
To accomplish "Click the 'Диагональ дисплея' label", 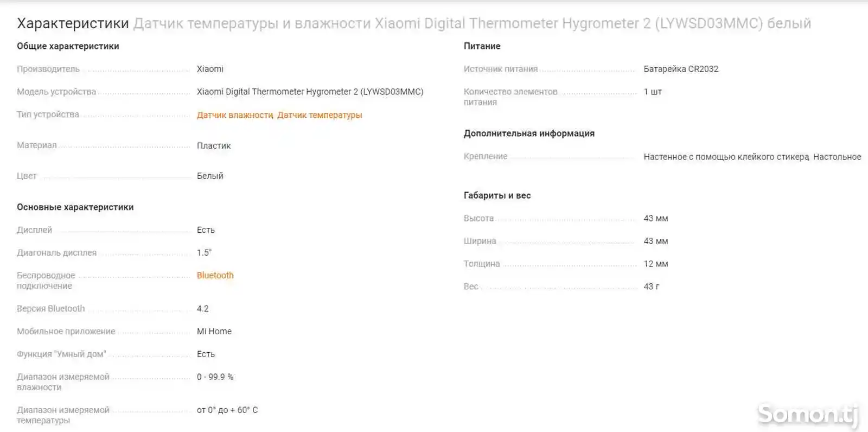I will pyautogui.click(x=57, y=253).
